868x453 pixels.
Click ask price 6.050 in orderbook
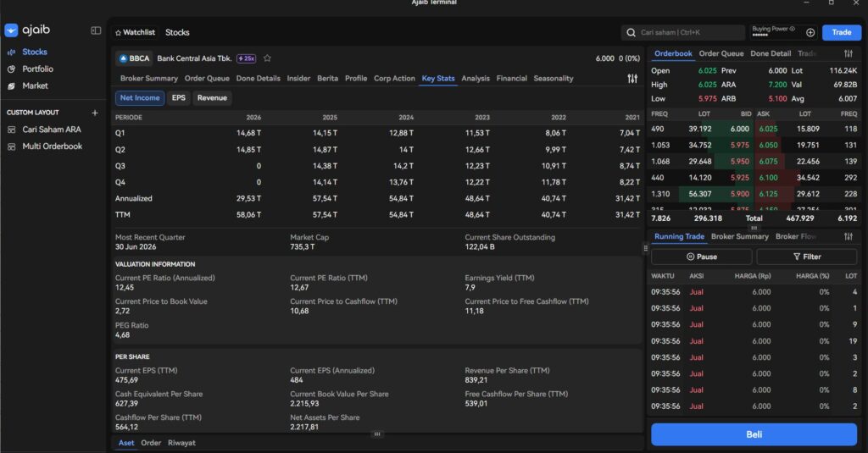point(768,145)
